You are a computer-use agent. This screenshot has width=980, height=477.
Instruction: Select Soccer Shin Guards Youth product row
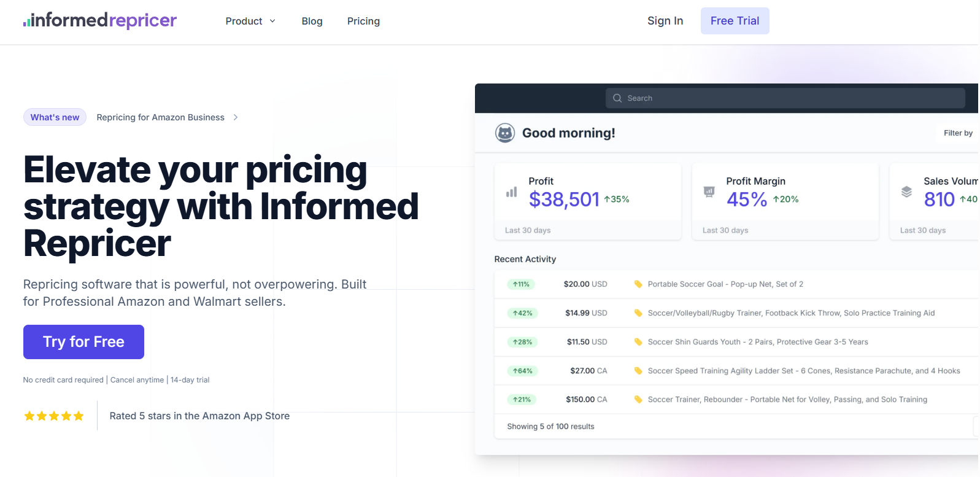(x=736, y=342)
